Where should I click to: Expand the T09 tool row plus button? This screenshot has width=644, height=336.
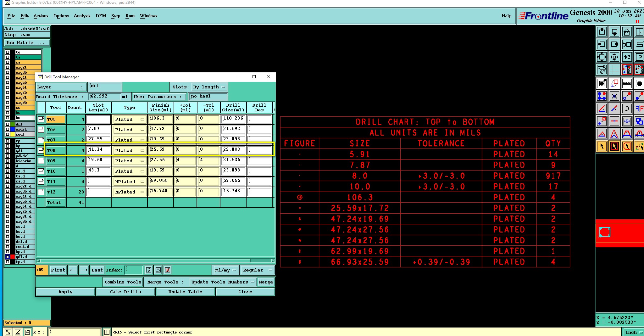(x=41, y=161)
